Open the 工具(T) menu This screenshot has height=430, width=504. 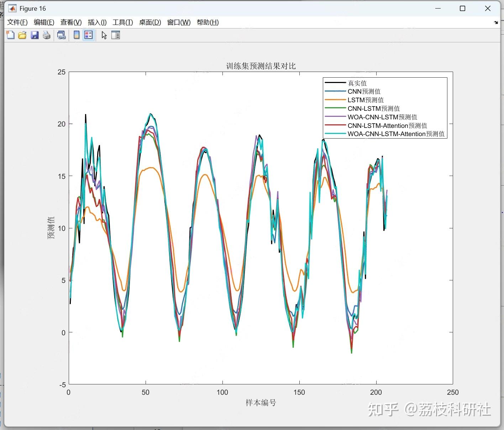coord(122,22)
